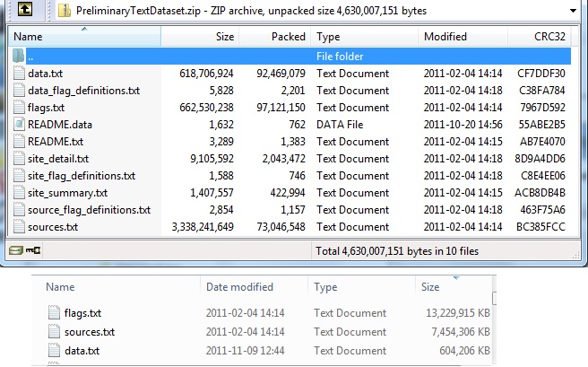Select data_flag_definitions.txt file entry
Screen dimensions: 588x367
click(83, 91)
